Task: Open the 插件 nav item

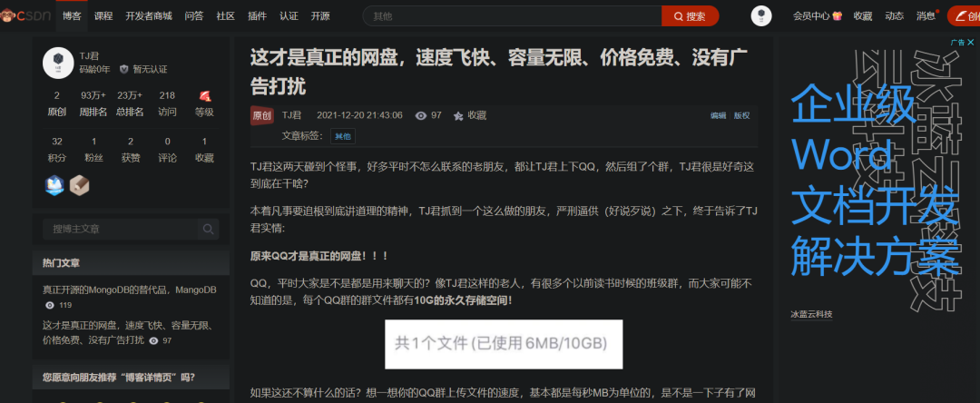Action: [257, 16]
